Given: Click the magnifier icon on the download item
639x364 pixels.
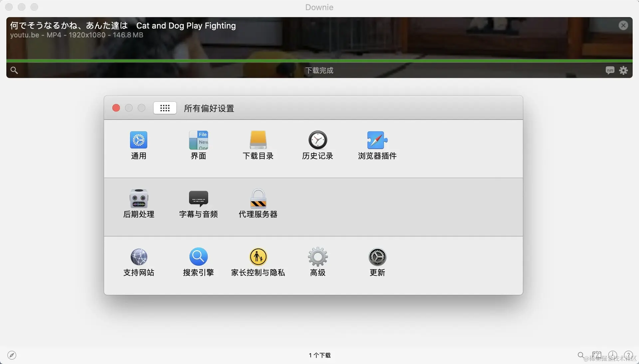Looking at the screenshot, I should 14,70.
